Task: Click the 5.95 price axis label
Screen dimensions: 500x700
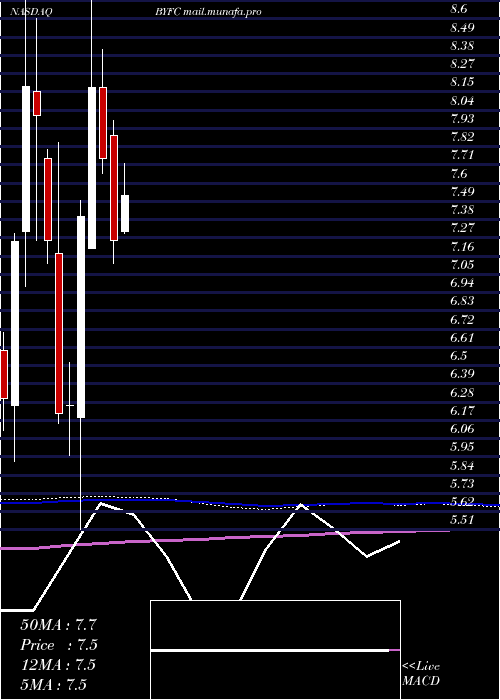Action: (462, 446)
